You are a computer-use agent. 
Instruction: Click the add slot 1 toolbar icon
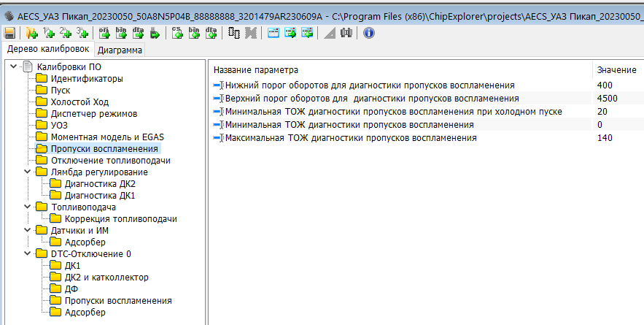pos(49,33)
